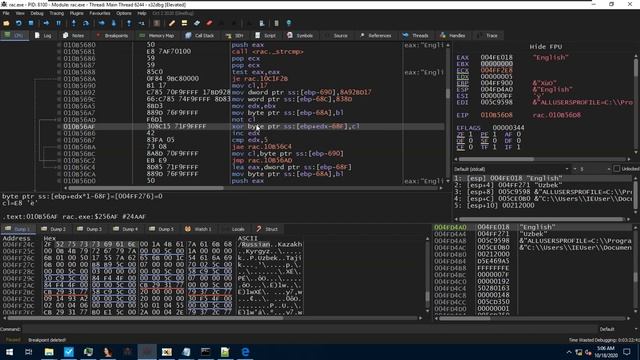Image resolution: width=640 pixels, height=360 pixels.
Task: Switch to the Breakpoints tab
Action: coord(112,36)
